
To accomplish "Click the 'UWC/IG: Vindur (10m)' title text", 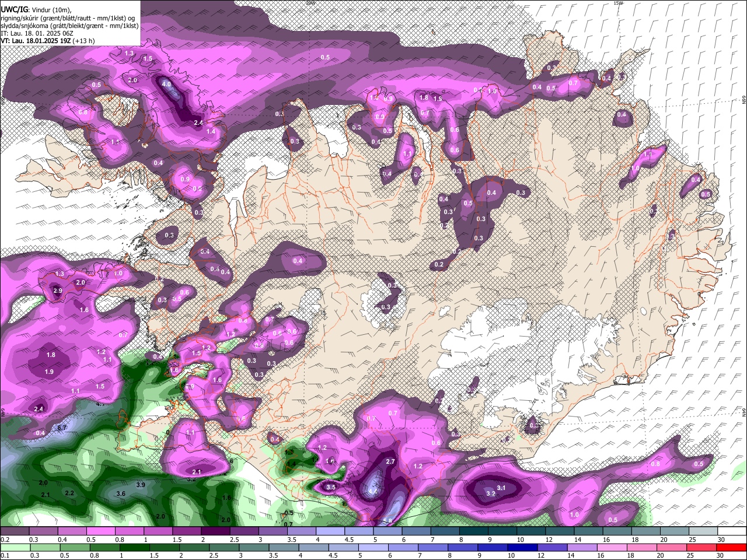I will pyautogui.click(x=36, y=9).
